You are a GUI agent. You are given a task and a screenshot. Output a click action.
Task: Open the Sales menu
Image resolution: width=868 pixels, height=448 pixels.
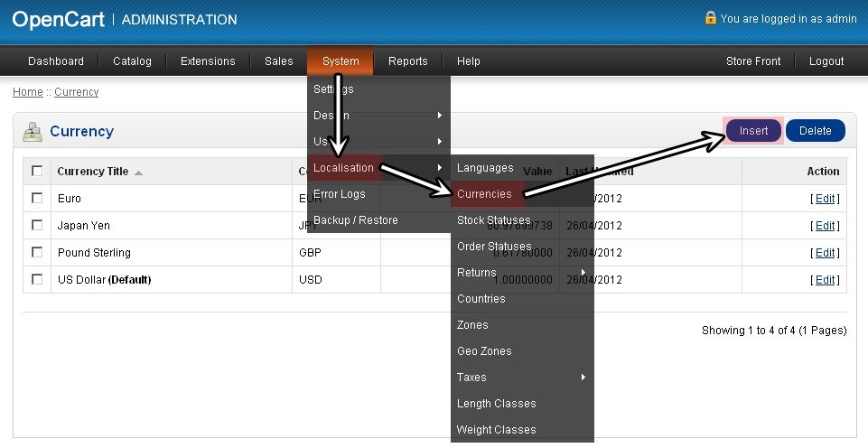279,61
